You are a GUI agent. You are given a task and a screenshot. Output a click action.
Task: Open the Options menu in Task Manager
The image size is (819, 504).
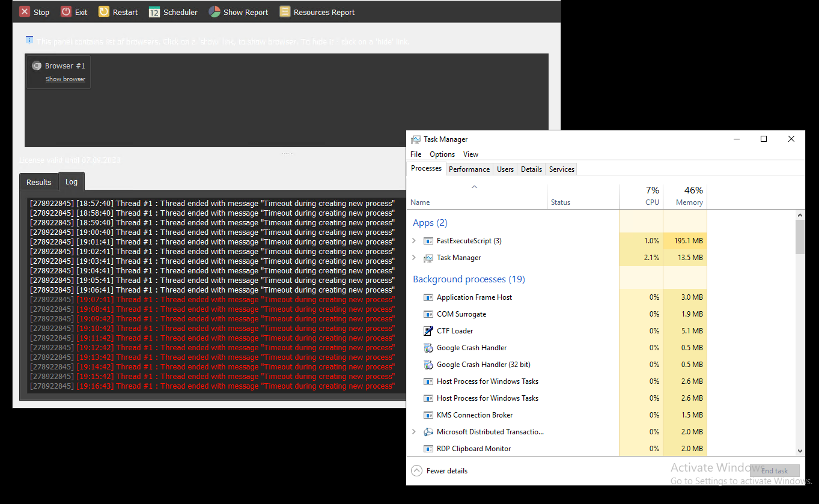442,154
